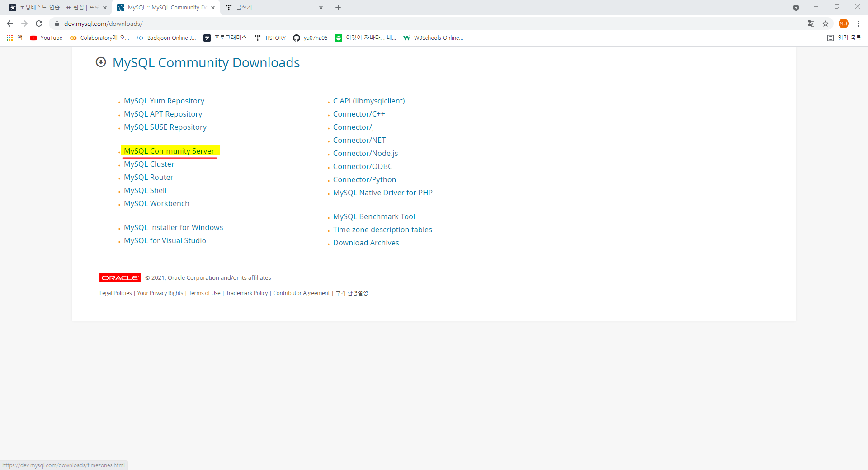Bookmark this page with the star icon
This screenshot has height=470, width=868.
[x=826, y=23]
